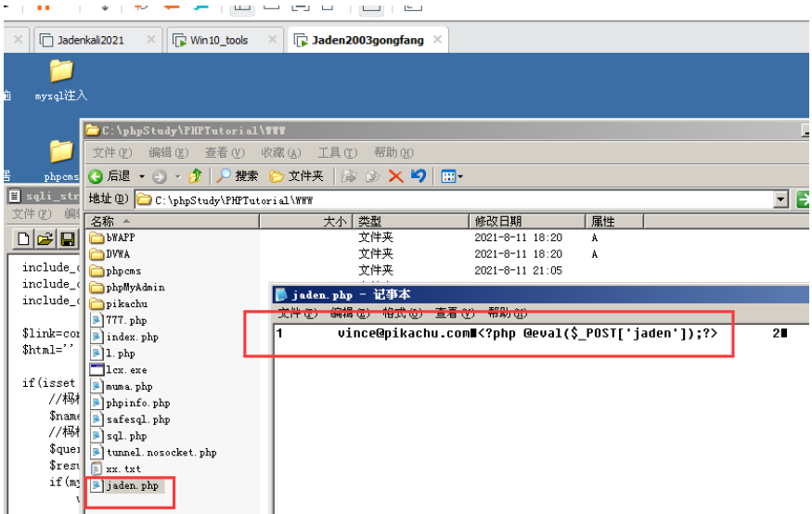The image size is (812, 514).
Task: Open the mysql注入 desktop folder icon
Action: click(61, 72)
